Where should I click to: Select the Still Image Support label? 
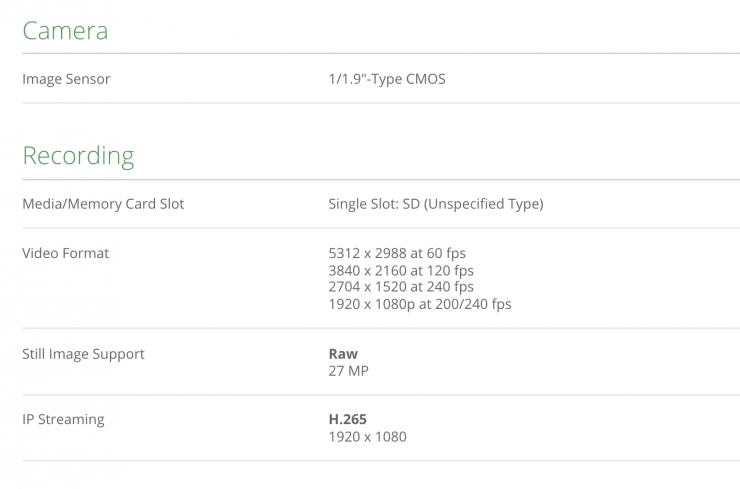click(x=83, y=354)
